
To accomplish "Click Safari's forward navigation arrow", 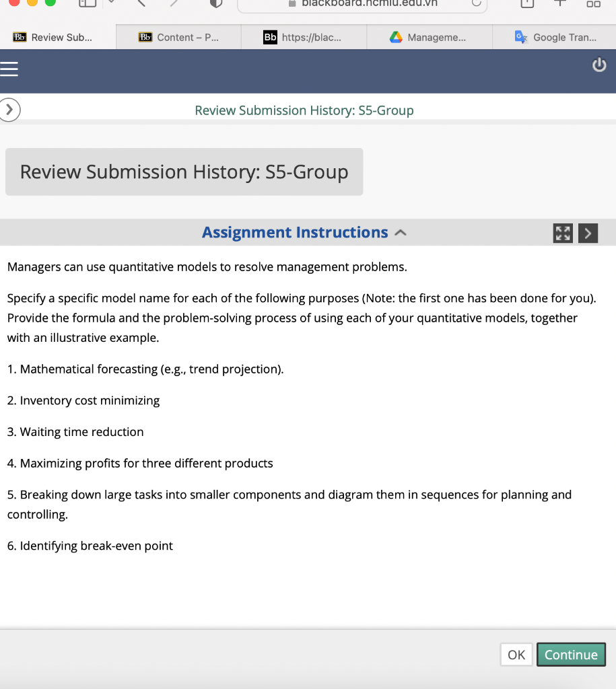I will (174, 3).
